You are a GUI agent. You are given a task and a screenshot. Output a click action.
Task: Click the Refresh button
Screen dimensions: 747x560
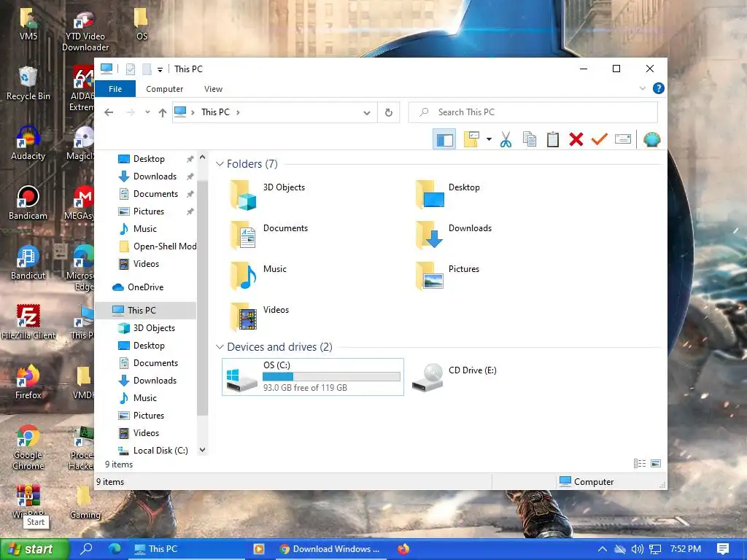[x=389, y=112]
